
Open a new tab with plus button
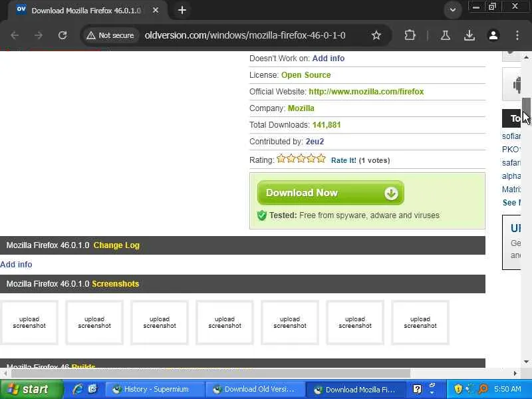click(x=182, y=10)
